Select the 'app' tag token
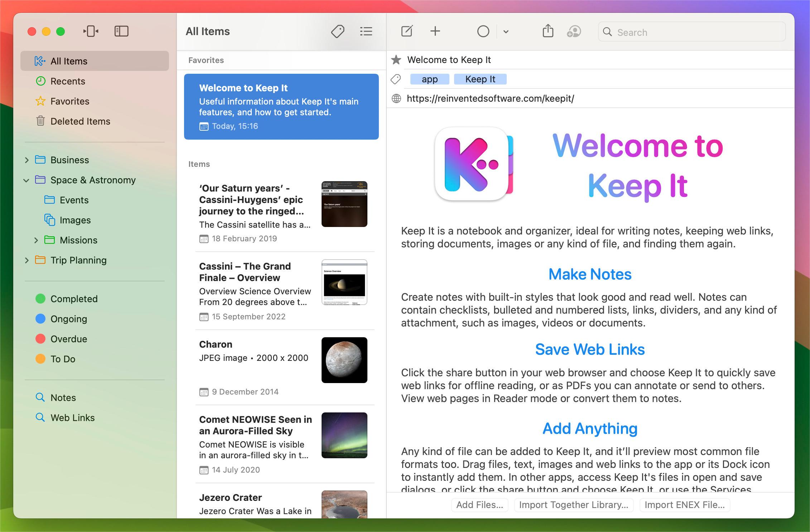Image resolution: width=810 pixels, height=532 pixels. (430, 79)
